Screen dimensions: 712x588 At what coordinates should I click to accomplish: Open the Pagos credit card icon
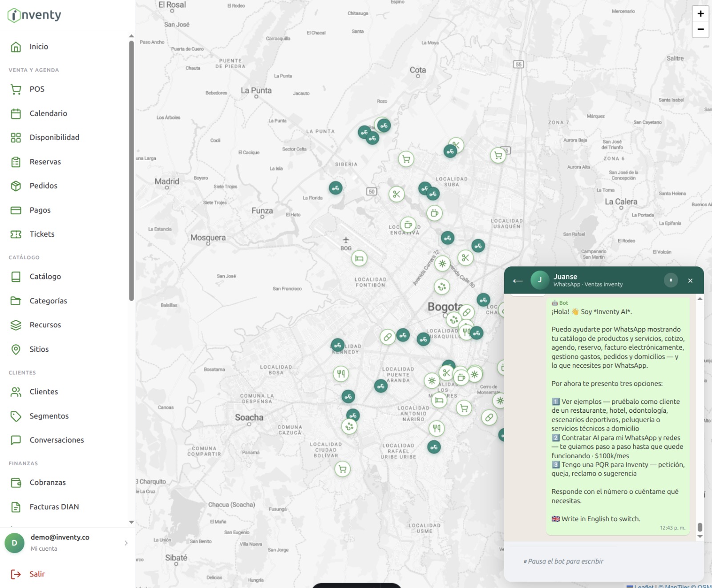coord(16,210)
